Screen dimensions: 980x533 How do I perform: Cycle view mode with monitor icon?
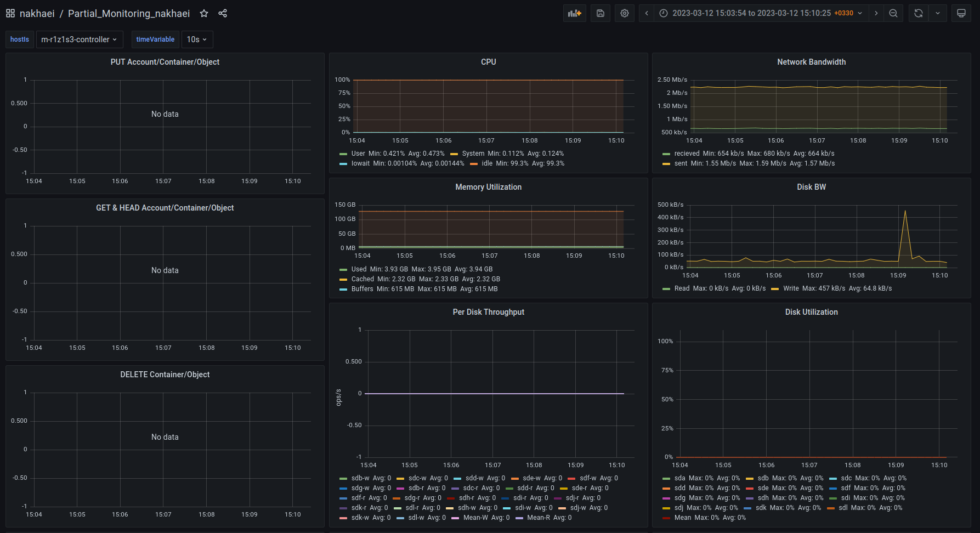[x=961, y=13]
